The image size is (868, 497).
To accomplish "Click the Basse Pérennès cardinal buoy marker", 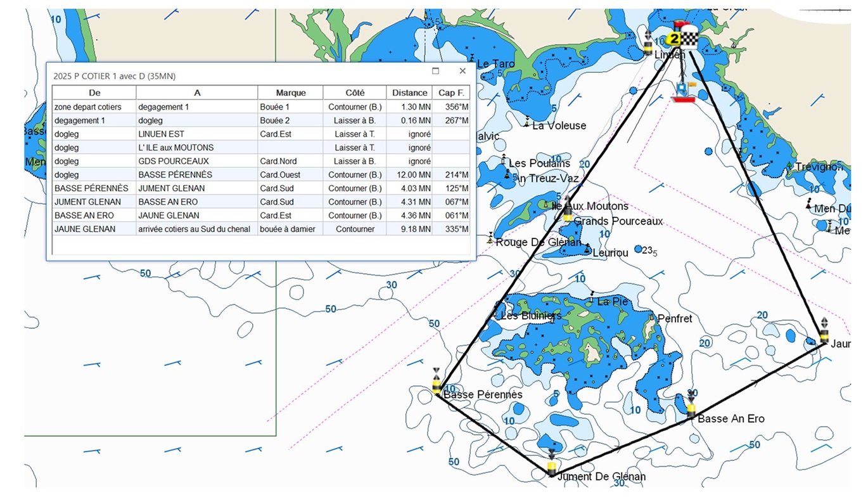I will coord(437,382).
